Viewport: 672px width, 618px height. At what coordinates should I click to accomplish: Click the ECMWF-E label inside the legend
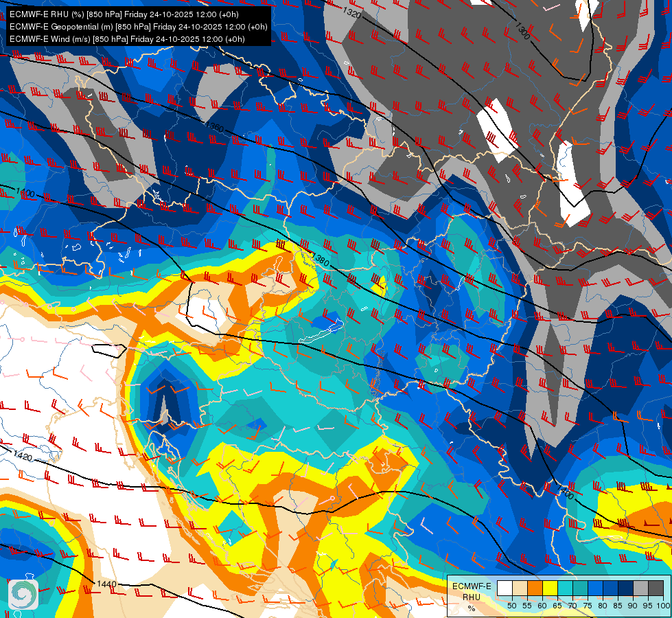point(472,586)
